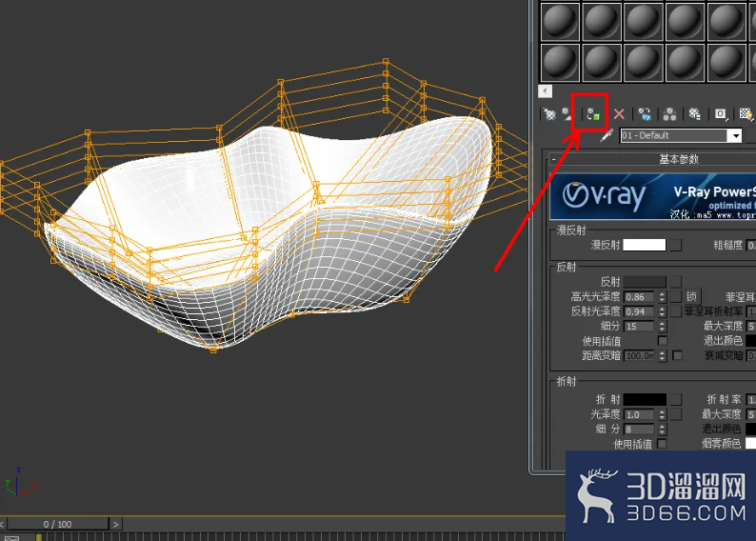
Task: Open the 漫反射 white color swatch
Action: [645, 245]
